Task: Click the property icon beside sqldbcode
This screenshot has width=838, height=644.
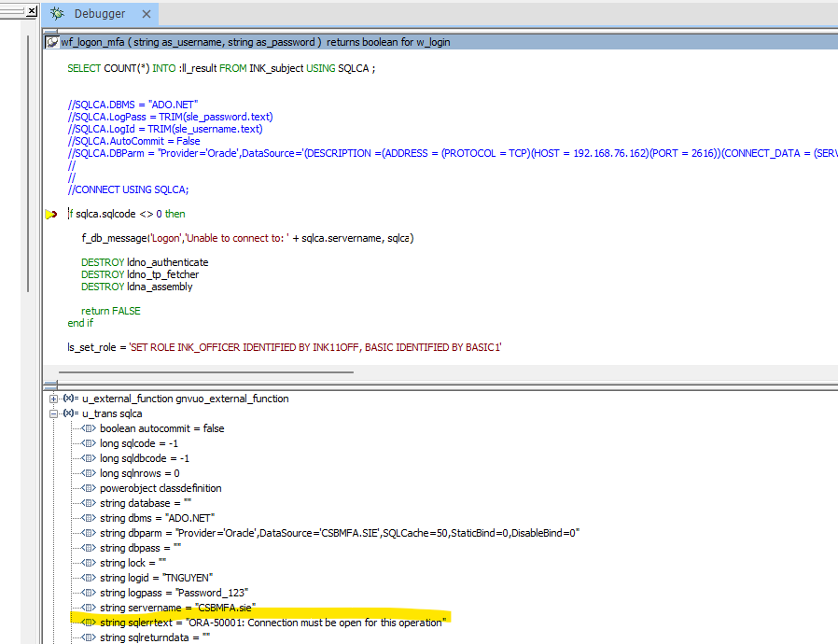Action: (89, 458)
